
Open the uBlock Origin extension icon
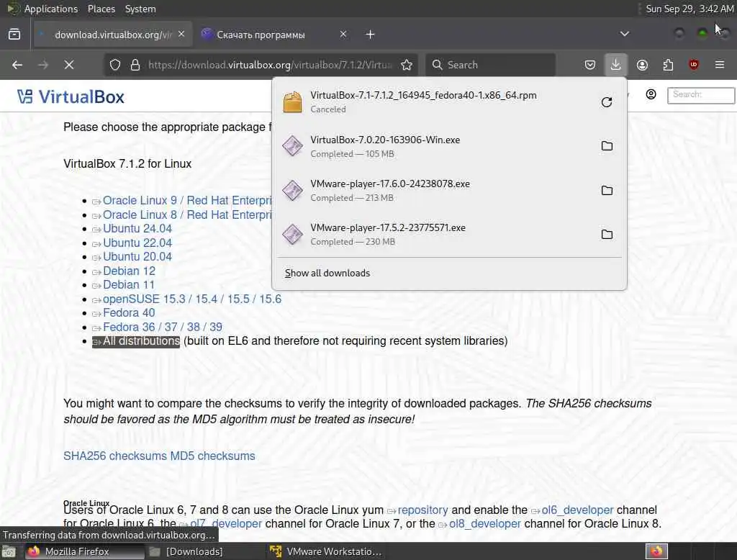coord(694,65)
